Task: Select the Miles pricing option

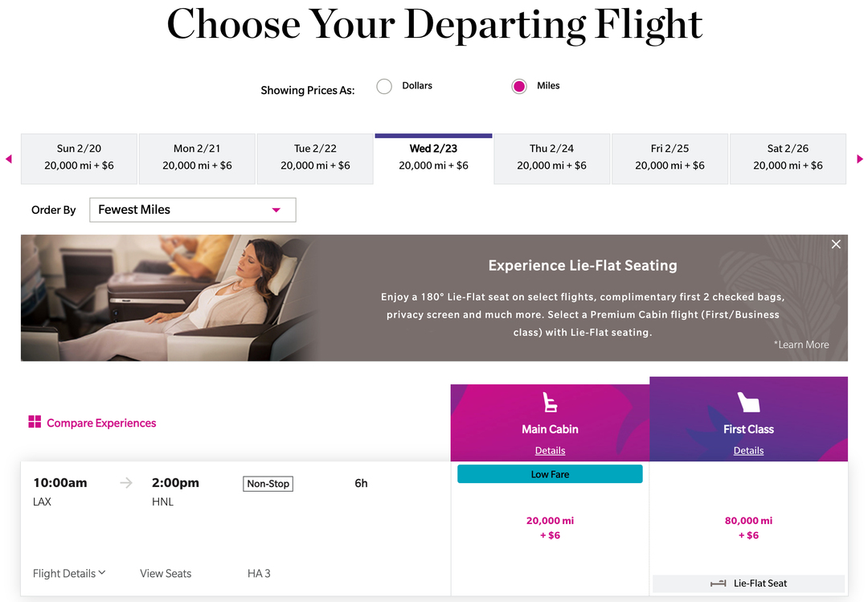Action: 518,85
